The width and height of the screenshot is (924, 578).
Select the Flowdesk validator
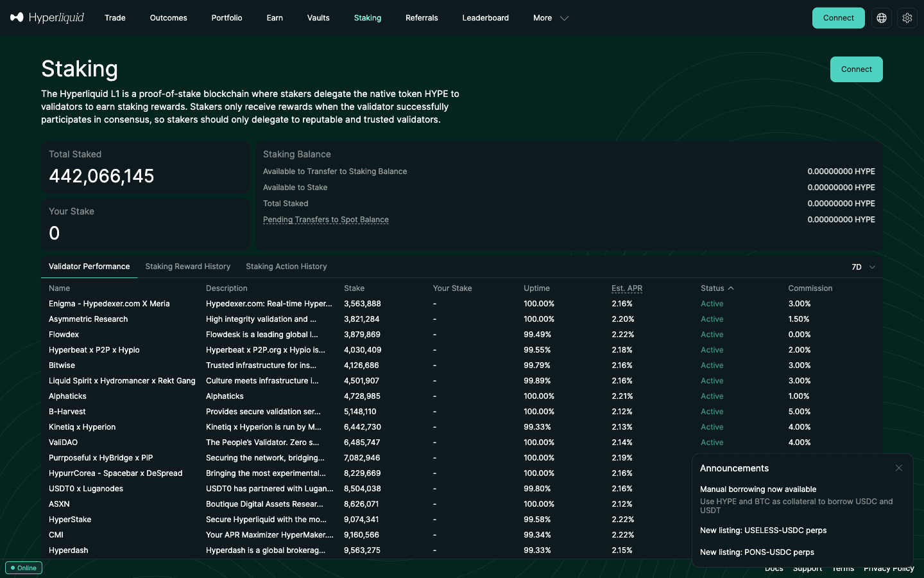462,335
